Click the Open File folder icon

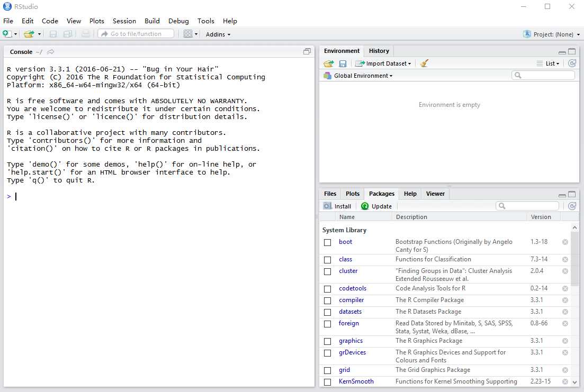29,34
